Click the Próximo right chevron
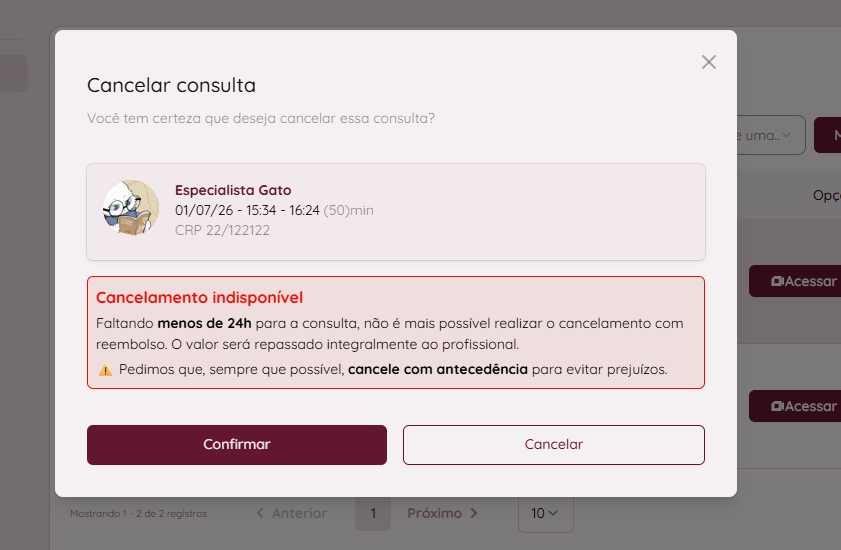The image size is (841, 550). click(474, 514)
